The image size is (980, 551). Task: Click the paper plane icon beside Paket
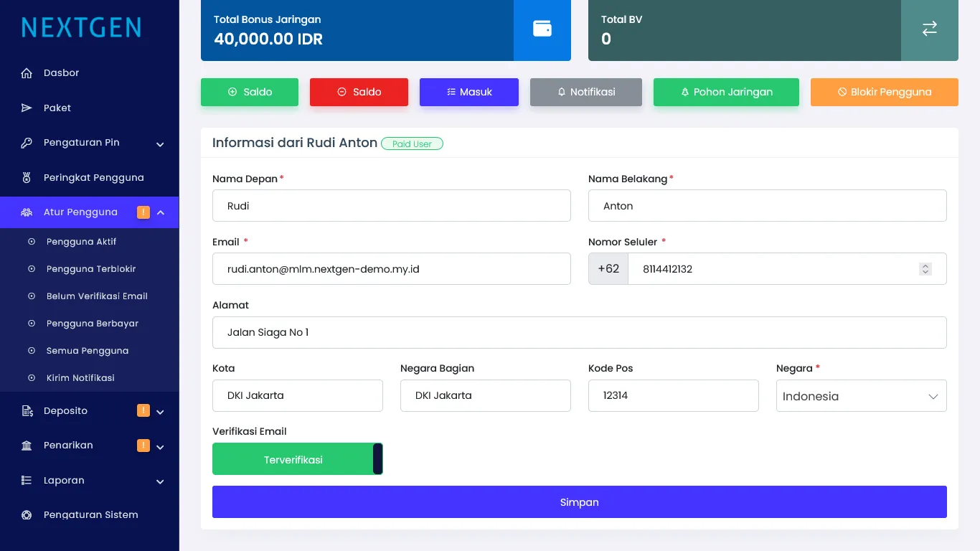click(x=27, y=108)
